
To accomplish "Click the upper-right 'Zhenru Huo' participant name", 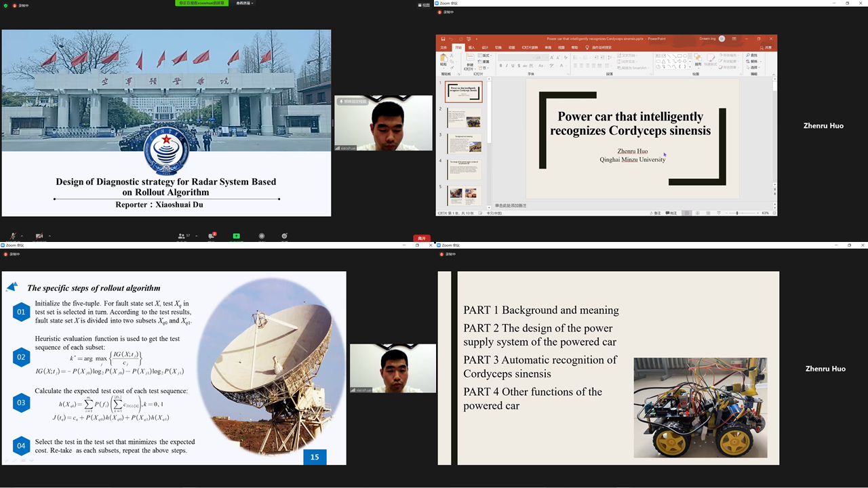I will pos(823,125).
